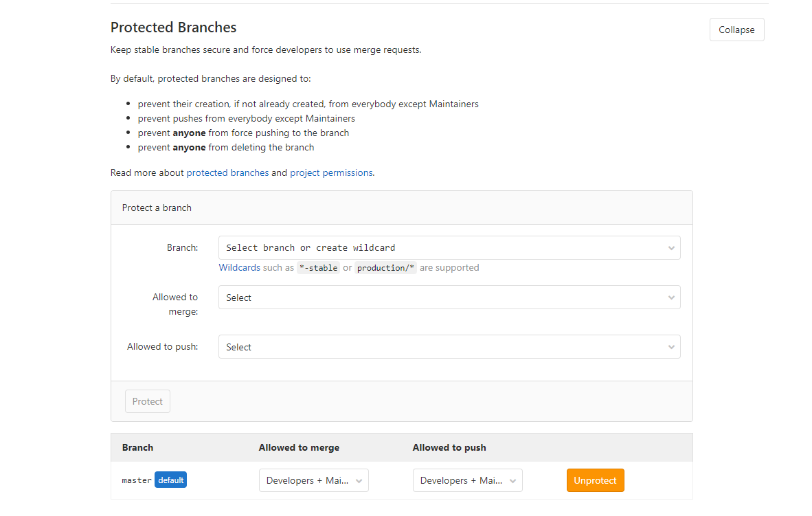The width and height of the screenshot is (812, 516).
Task: Change master's allowed to push roles
Action: (461, 480)
